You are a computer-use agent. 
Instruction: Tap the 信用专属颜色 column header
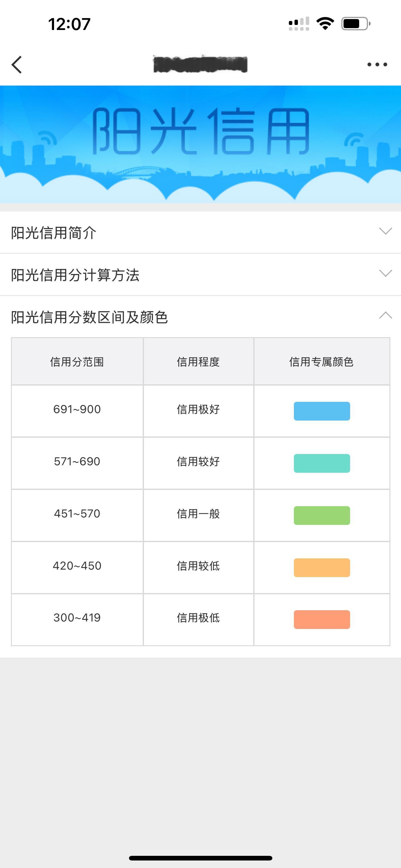pos(321,362)
